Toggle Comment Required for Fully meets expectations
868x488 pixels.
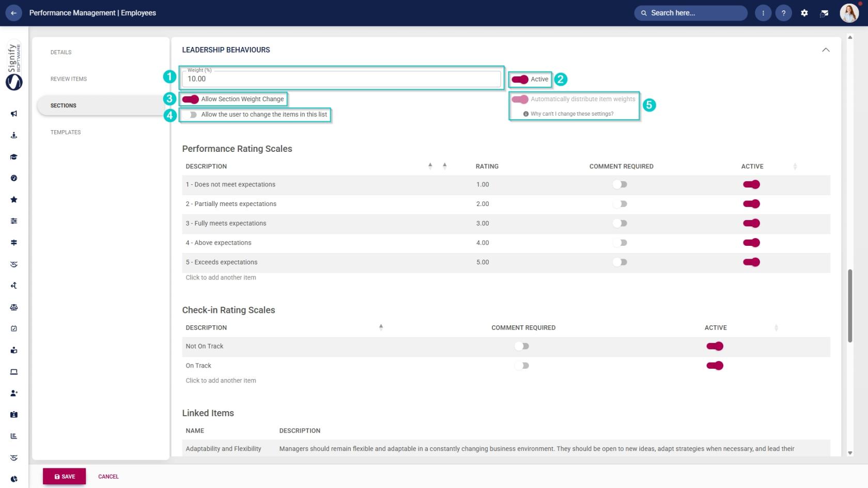point(620,223)
